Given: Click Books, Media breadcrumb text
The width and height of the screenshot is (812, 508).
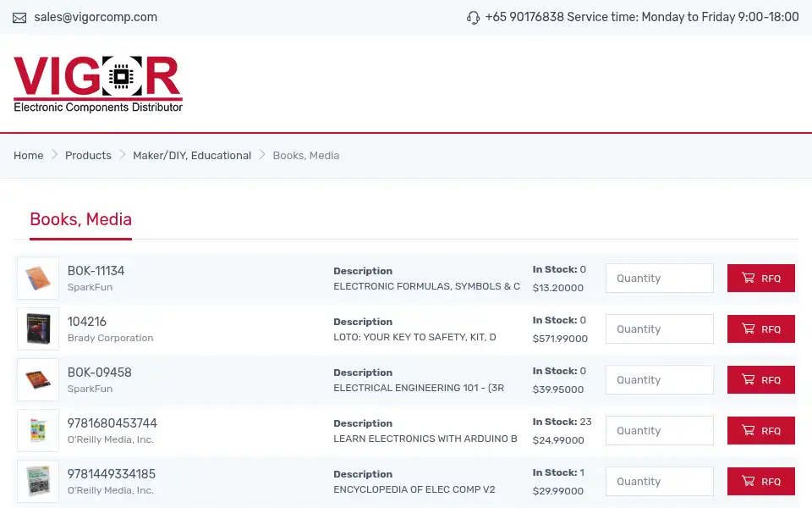Looking at the screenshot, I should [x=306, y=156].
